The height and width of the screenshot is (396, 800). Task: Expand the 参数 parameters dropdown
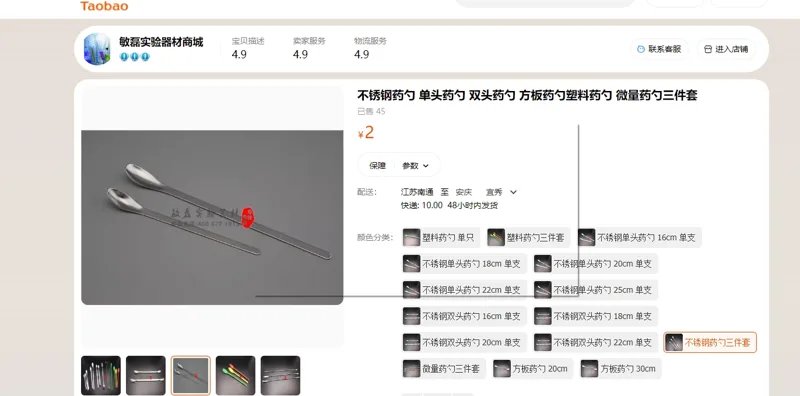[415, 165]
